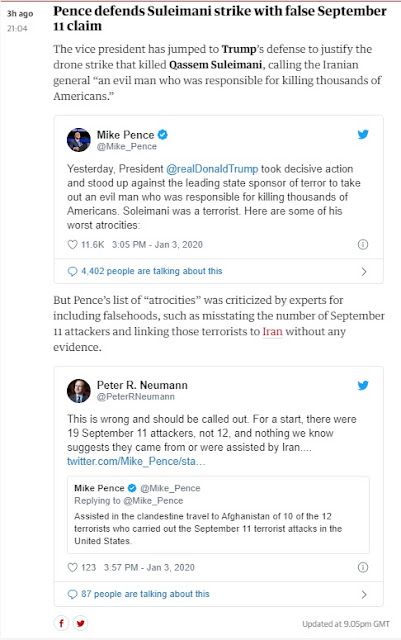Open the red Iran link in the article

pos(272,331)
